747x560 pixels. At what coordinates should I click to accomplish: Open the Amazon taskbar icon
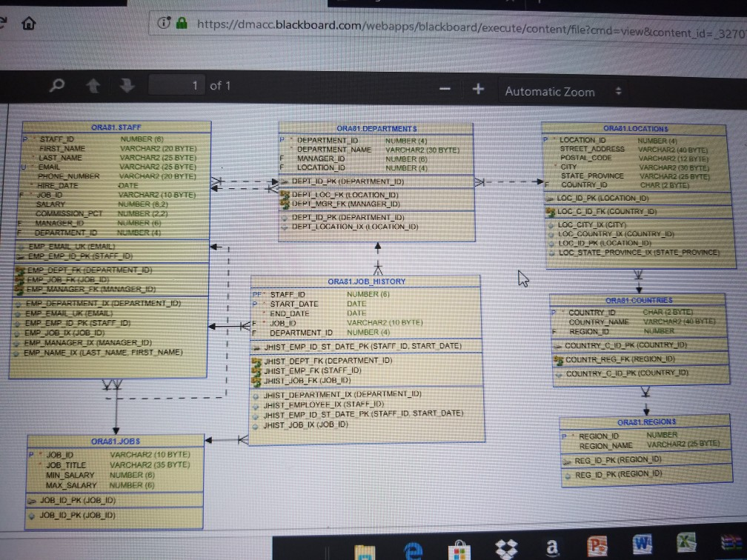click(x=551, y=547)
